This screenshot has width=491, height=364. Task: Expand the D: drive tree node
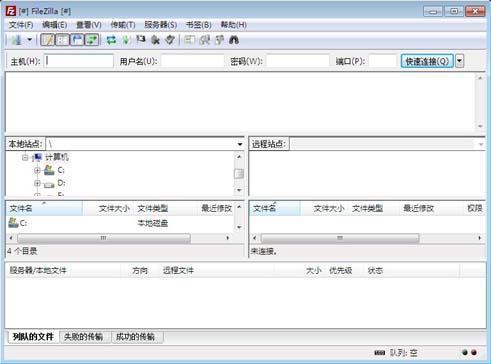click(x=37, y=183)
